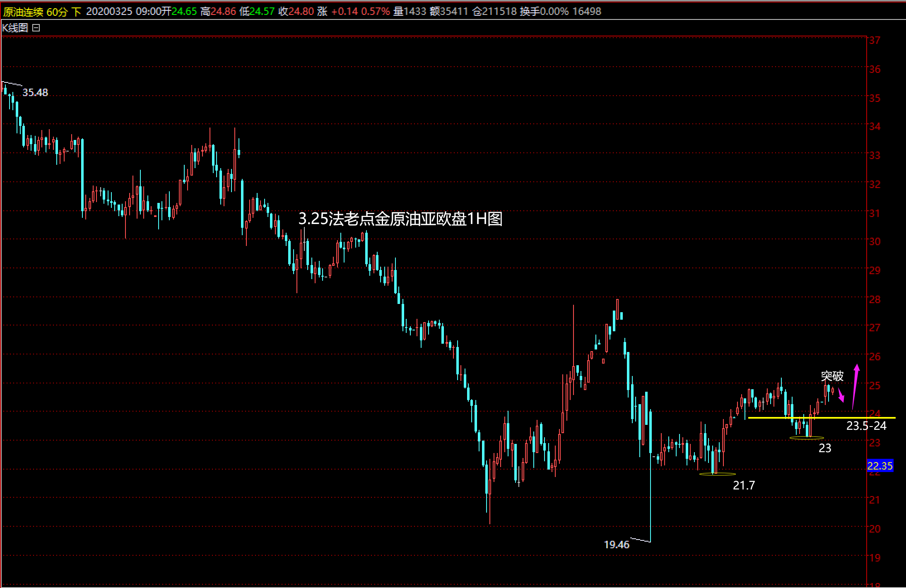This screenshot has width=906, height=588.
Task: Click the 3.25法老点金原油亚欧盘1H图 title text
Action: 400,219
